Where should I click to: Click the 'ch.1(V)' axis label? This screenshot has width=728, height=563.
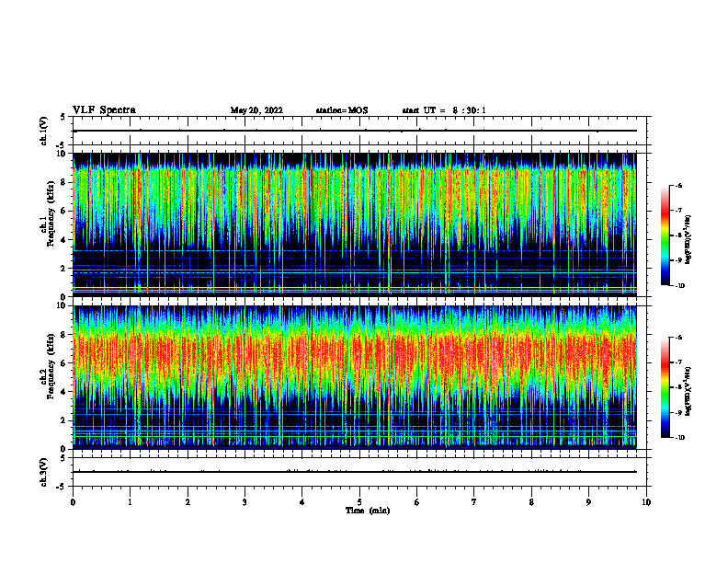point(43,131)
